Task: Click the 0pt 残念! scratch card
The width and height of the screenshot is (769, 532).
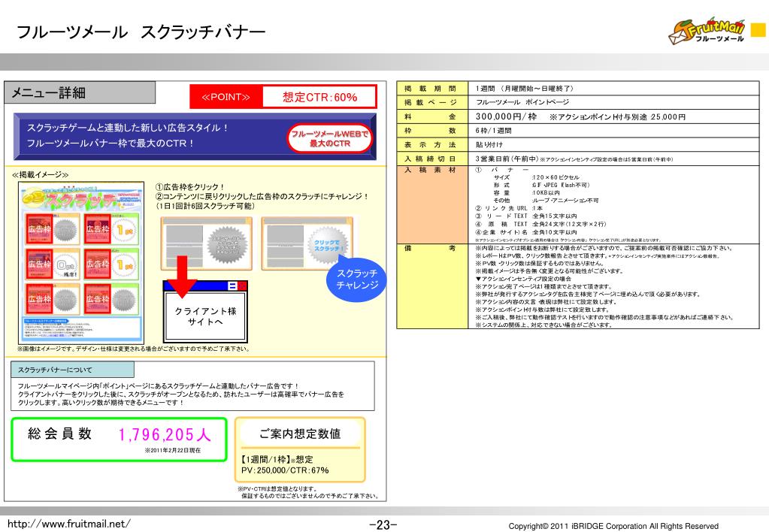Action: pos(53,264)
